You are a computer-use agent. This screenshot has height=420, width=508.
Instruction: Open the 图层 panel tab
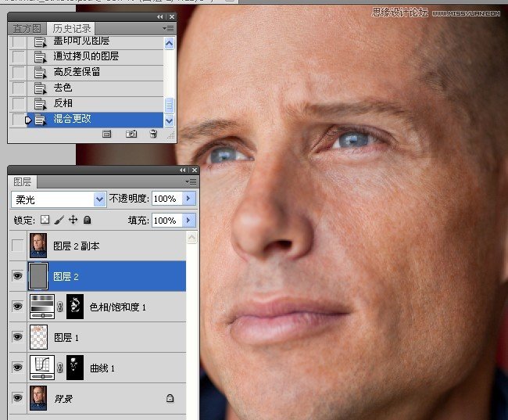tap(23, 182)
